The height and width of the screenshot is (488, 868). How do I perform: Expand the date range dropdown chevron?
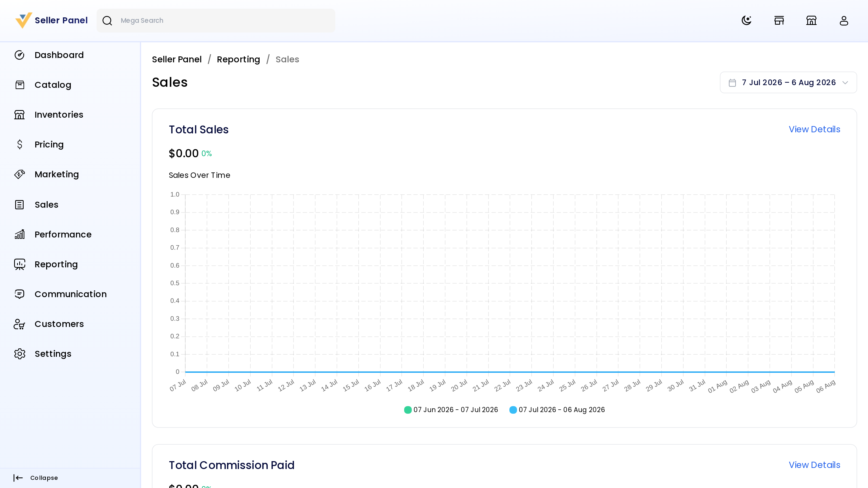(x=845, y=82)
